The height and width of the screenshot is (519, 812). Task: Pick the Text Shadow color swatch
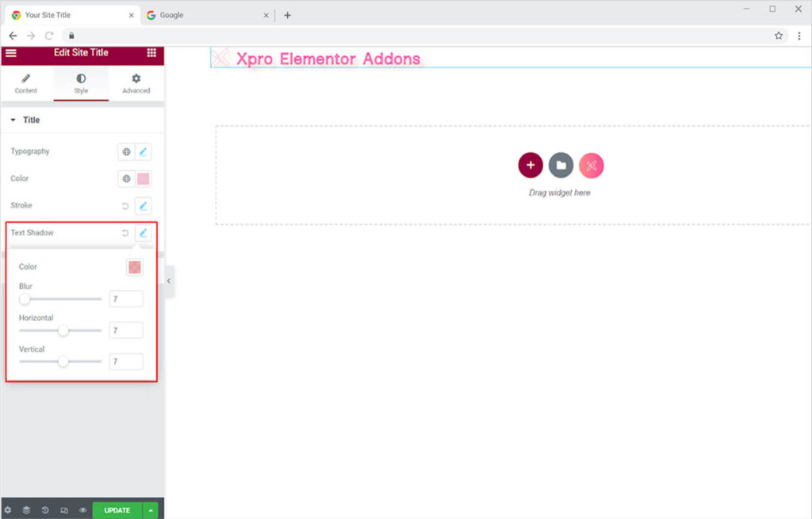135,267
